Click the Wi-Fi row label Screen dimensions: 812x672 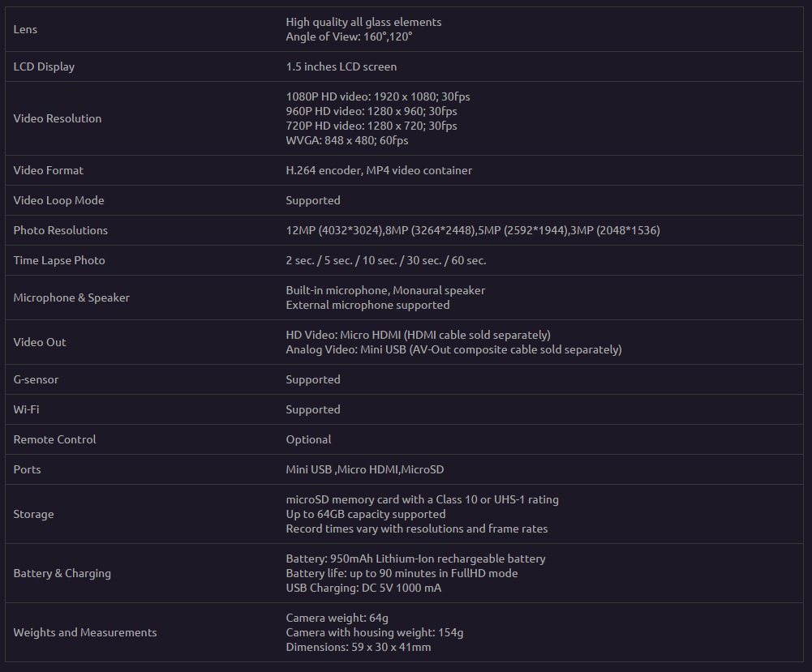[26, 409]
